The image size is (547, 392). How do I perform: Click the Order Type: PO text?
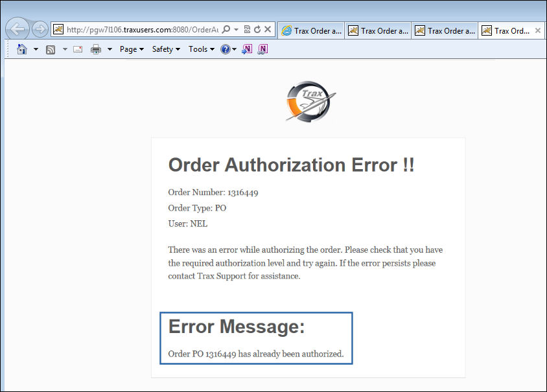click(x=197, y=208)
